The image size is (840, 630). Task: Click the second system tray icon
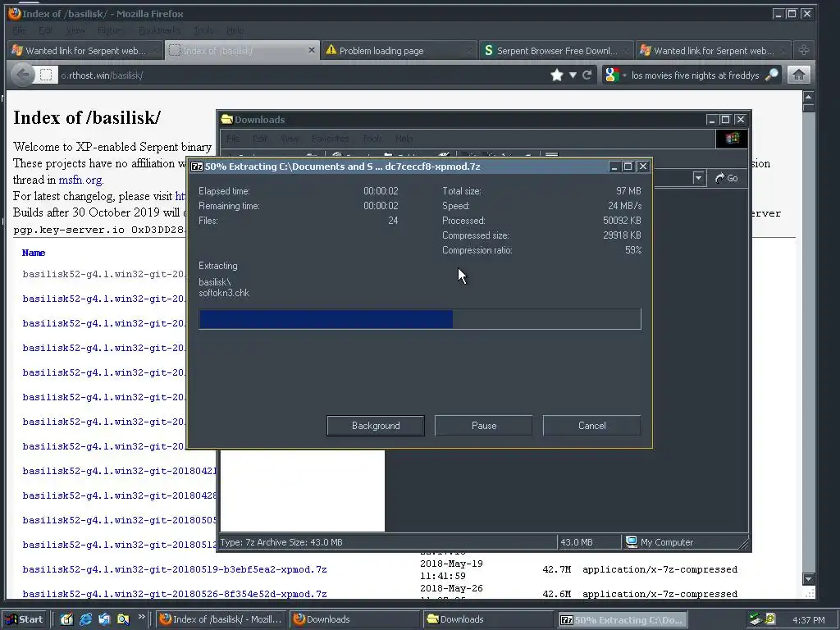[770, 619]
